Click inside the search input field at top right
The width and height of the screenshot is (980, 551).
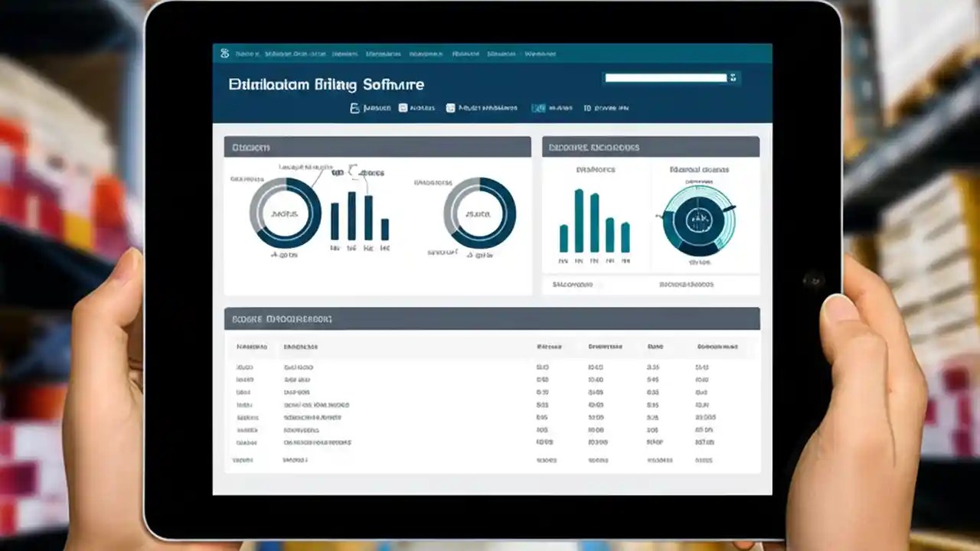click(x=665, y=77)
